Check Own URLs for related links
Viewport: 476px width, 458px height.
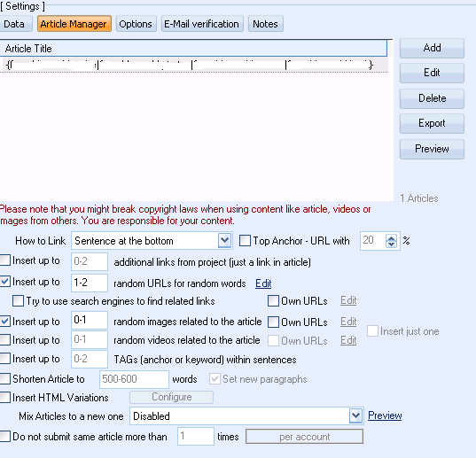pos(273,301)
